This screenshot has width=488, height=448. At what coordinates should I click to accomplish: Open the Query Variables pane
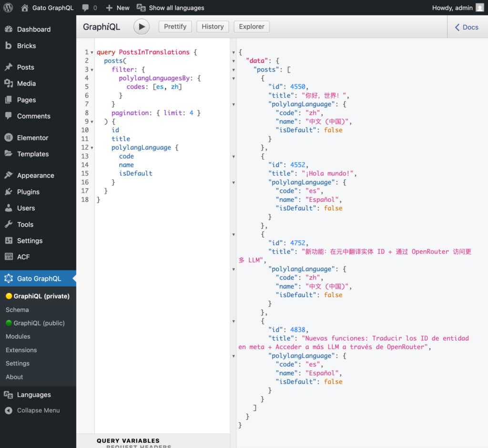(x=128, y=440)
